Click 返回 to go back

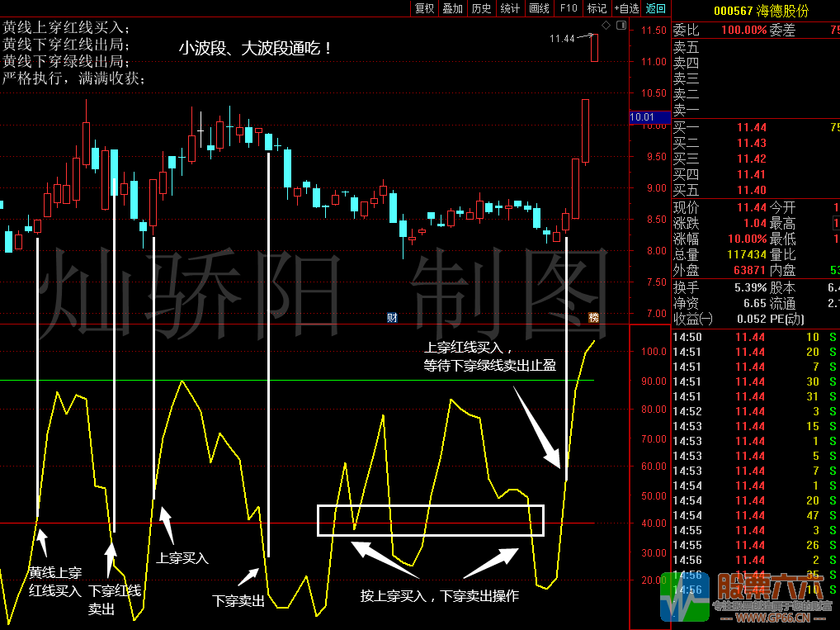tap(655, 8)
